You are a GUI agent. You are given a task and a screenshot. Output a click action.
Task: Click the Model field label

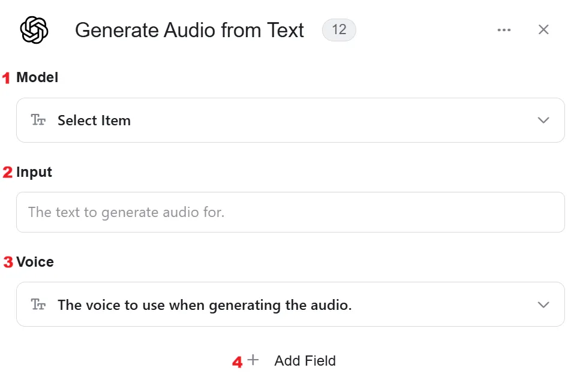[x=37, y=77]
